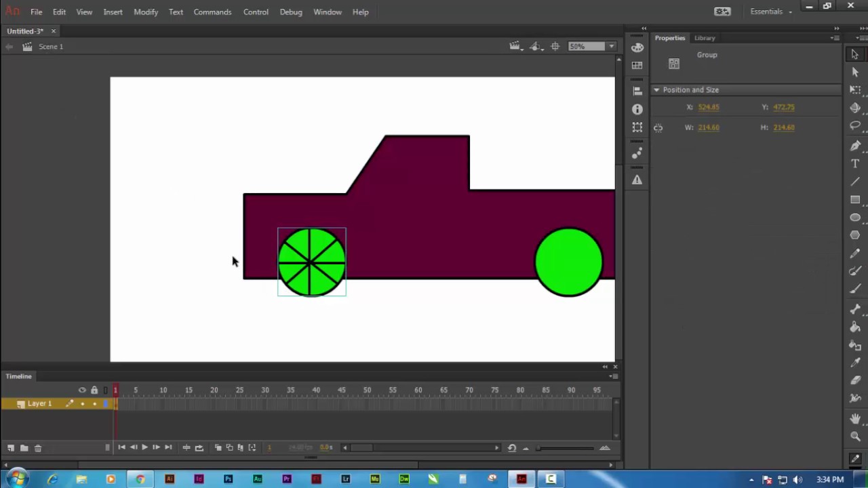Select the Paint Bucket tool

click(x=855, y=327)
